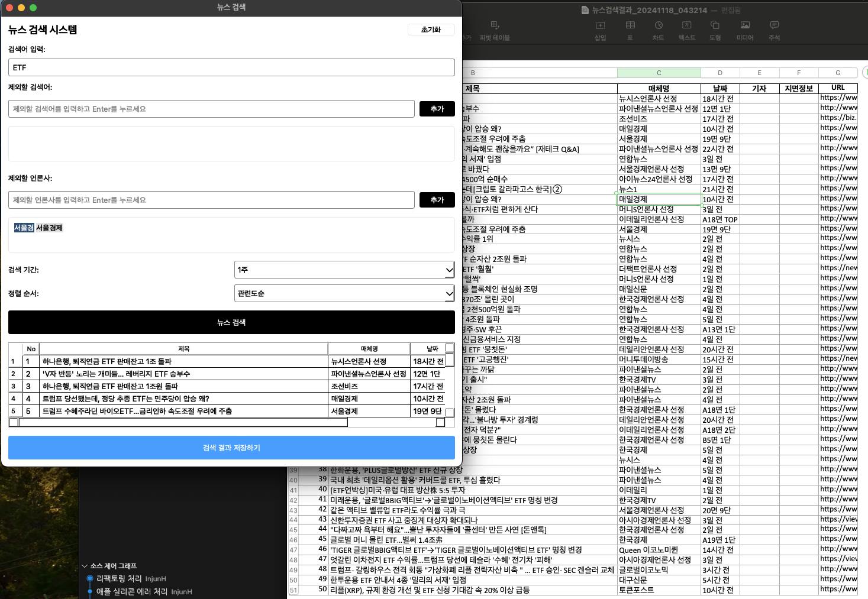Click the 대구신문 cell in Numbers
This screenshot has width=868, height=599.
click(659, 580)
